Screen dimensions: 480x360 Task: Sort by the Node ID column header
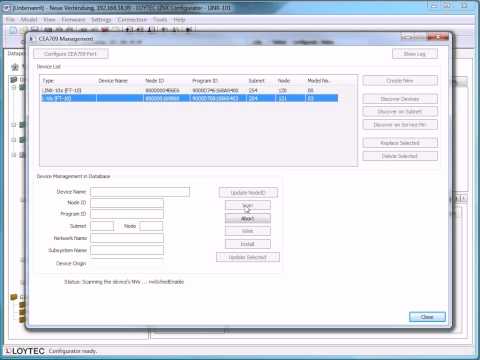(x=155, y=81)
